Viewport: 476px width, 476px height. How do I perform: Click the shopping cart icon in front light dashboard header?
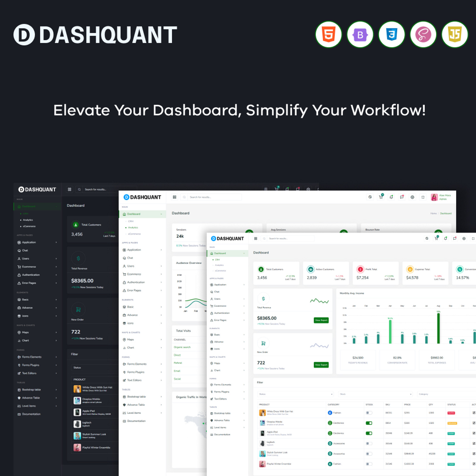pyautogui.click(x=436, y=238)
